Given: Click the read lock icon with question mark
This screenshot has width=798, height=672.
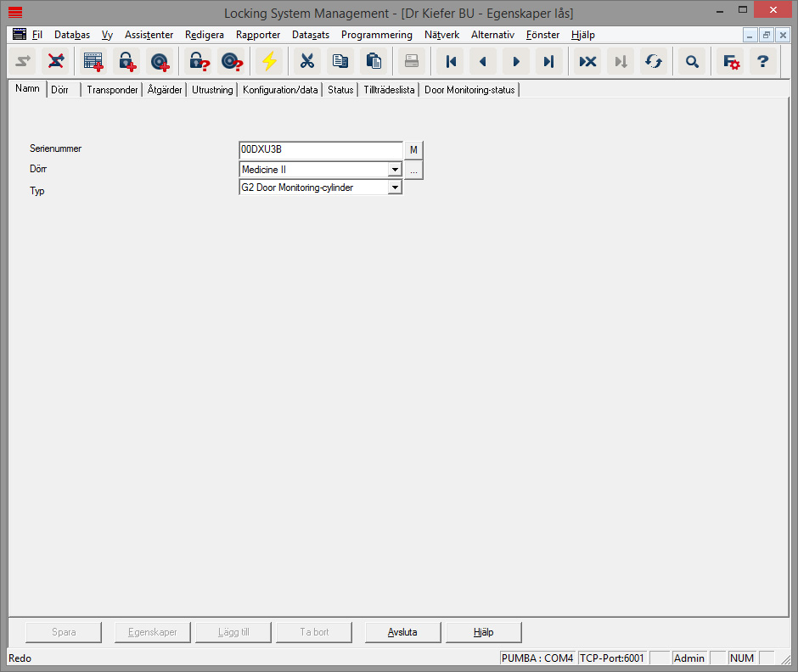Looking at the screenshot, I should click(x=199, y=61).
